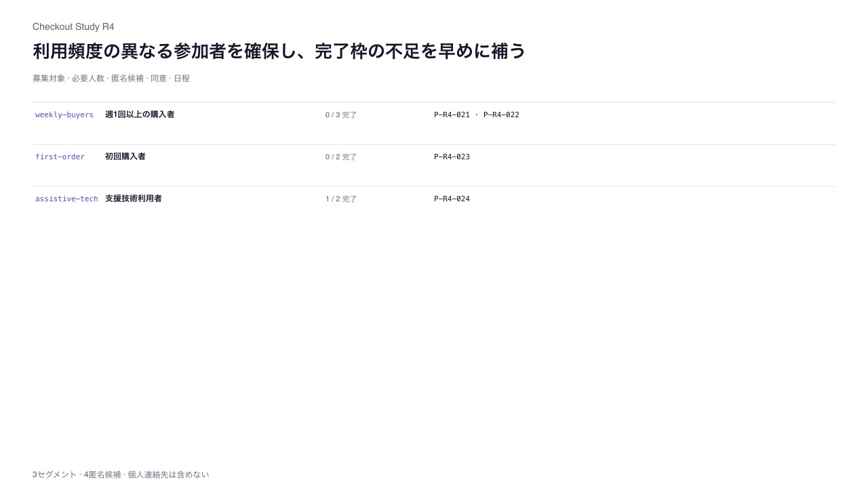Click the subtitle 募集対象 · 必要人数 · 匿名候補
The height and width of the screenshot is (488, 868).
click(x=111, y=79)
